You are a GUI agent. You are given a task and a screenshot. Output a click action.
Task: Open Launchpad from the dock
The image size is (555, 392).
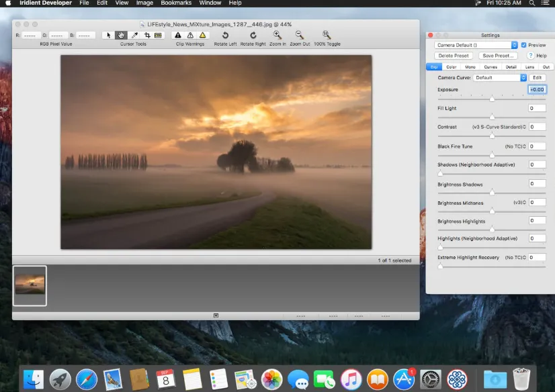click(60, 379)
